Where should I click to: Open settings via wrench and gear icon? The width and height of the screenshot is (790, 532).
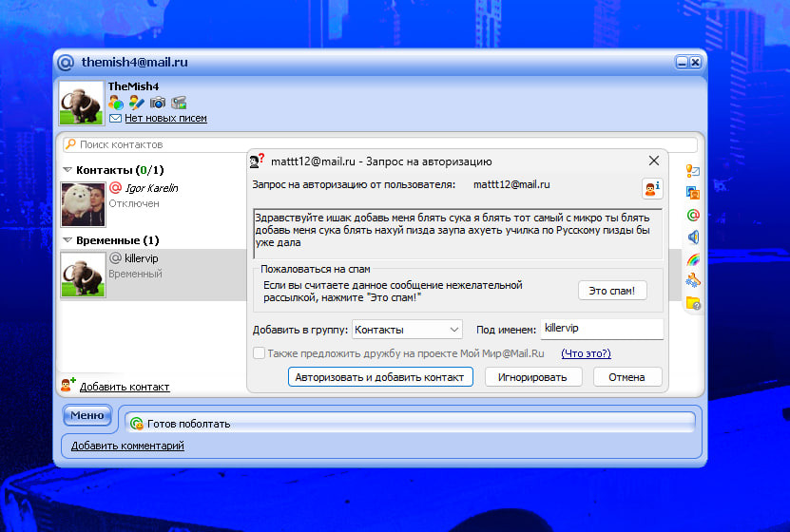(693, 280)
